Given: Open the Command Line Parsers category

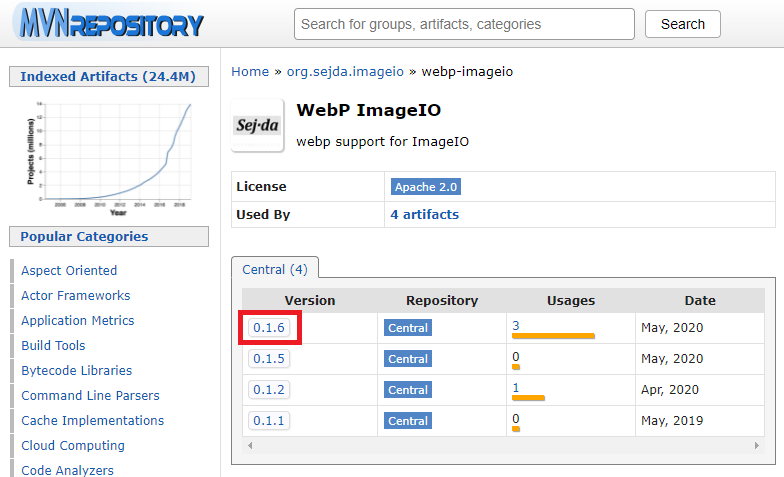Looking at the screenshot, I should pos(90,396).
